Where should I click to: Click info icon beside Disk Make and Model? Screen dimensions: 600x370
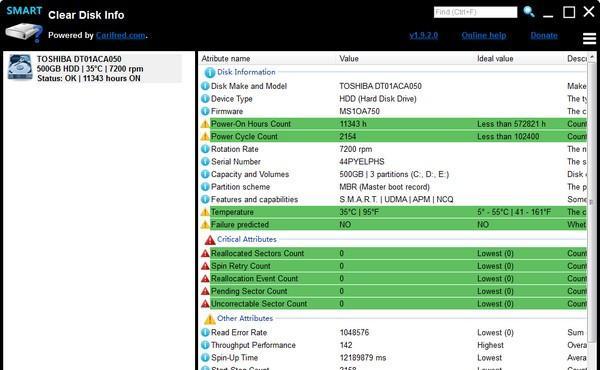tap(205, 86)
